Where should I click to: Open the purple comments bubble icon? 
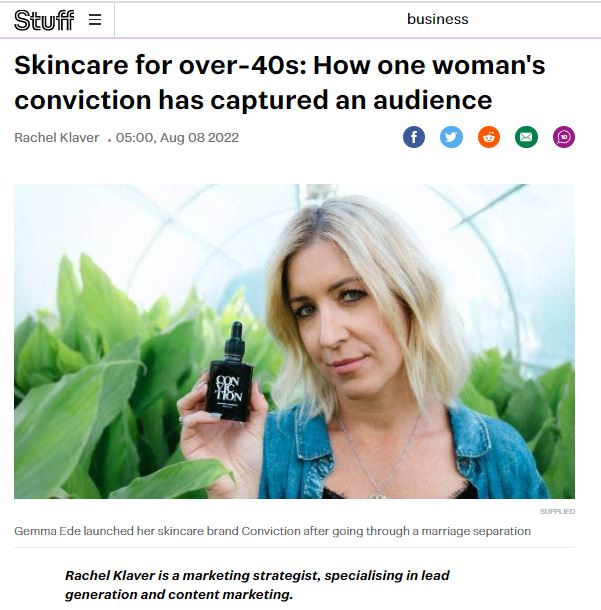tap(564, 137)
